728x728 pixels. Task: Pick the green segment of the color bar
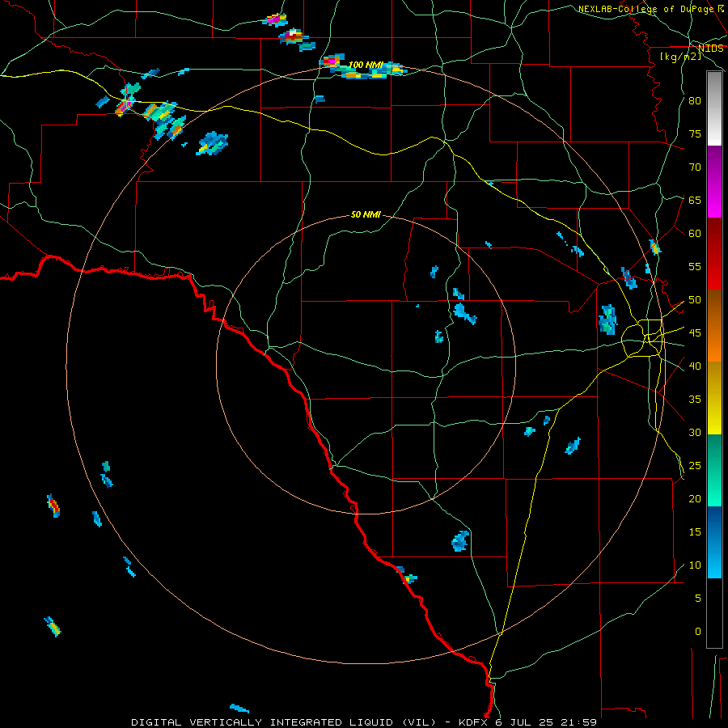coord(714,470)
